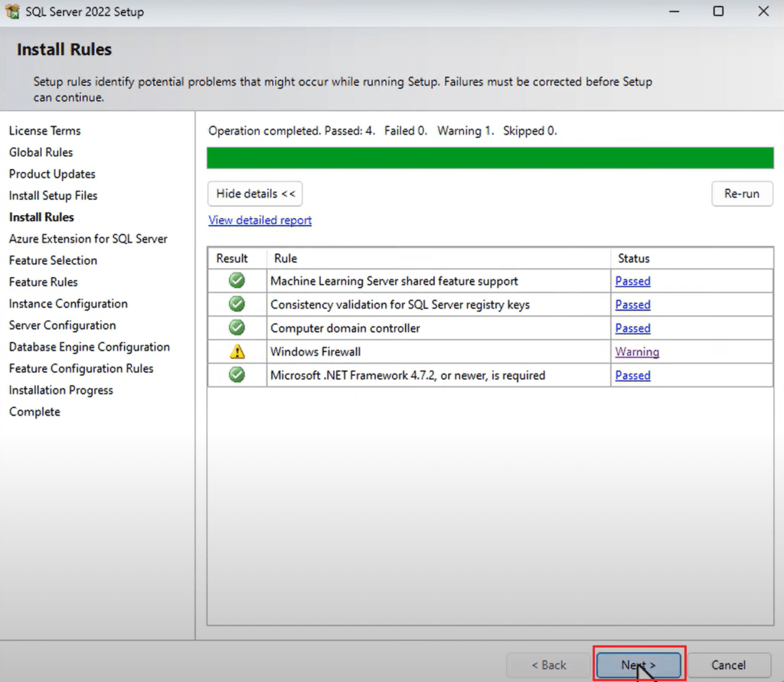Select Global Rules step in sidebar
784x682 pixels.
(41, 152)
